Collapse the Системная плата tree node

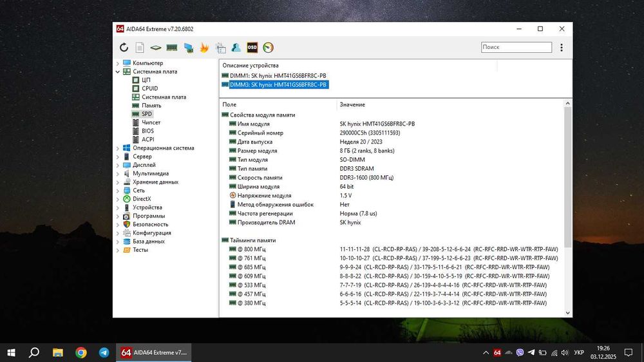118,71
